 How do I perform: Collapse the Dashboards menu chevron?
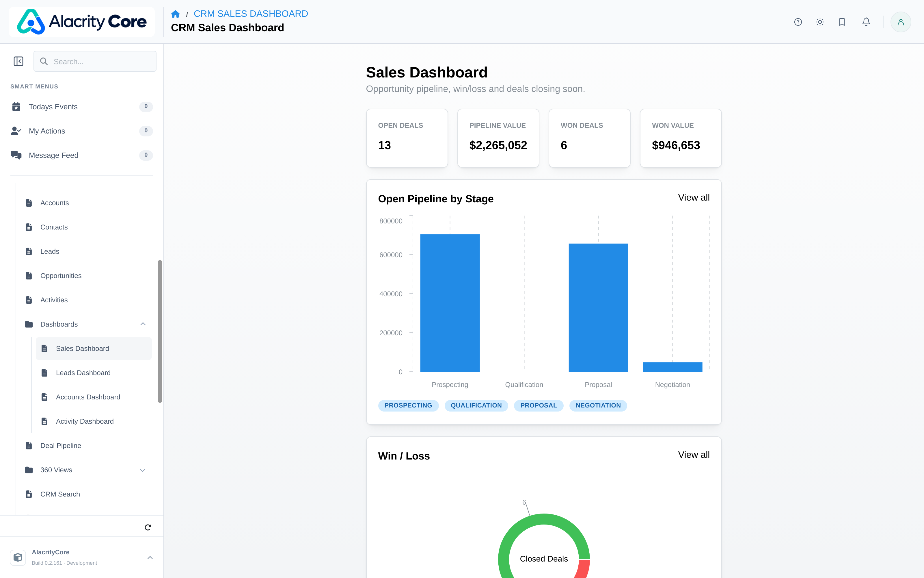(143, 324)
